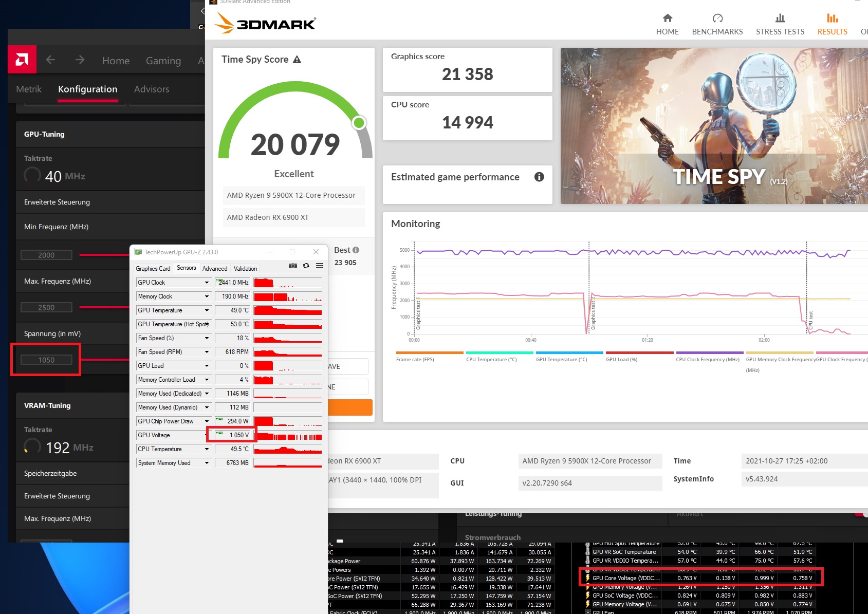The height and width of the screenshot is (614, 868).
Task: Click the Min Frequenz value field 2000
Action: point(46,255)
